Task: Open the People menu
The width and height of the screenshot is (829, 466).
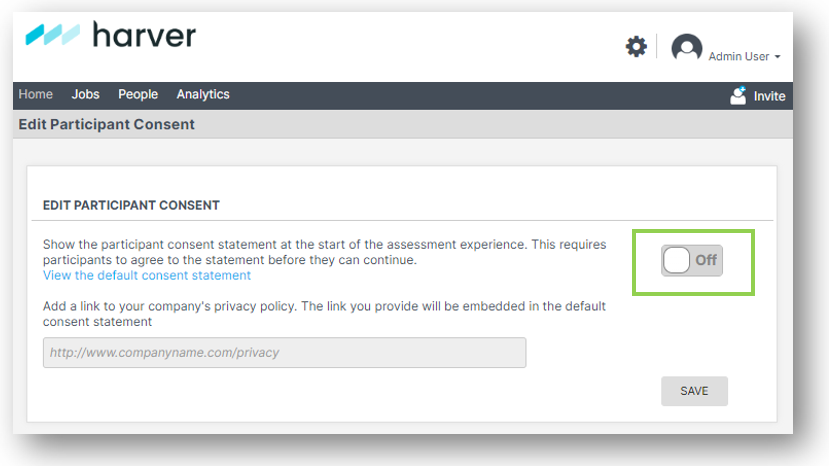Action: click(x=138, y=94)
